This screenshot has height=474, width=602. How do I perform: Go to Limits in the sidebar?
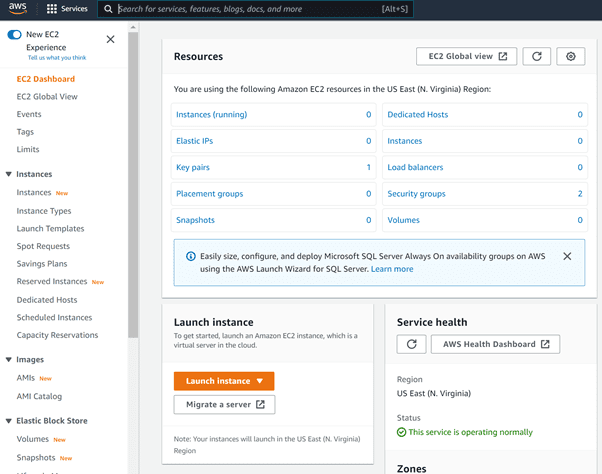28,149
